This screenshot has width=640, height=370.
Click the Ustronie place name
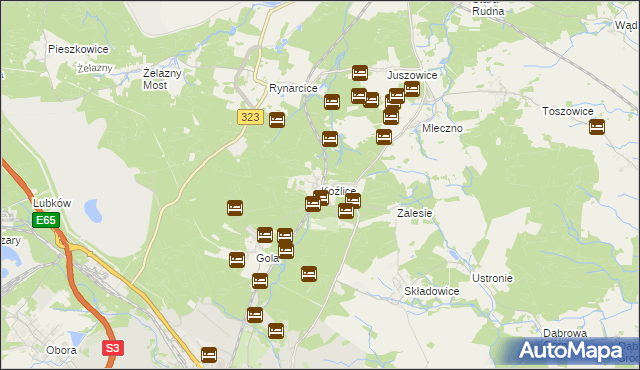492,278
